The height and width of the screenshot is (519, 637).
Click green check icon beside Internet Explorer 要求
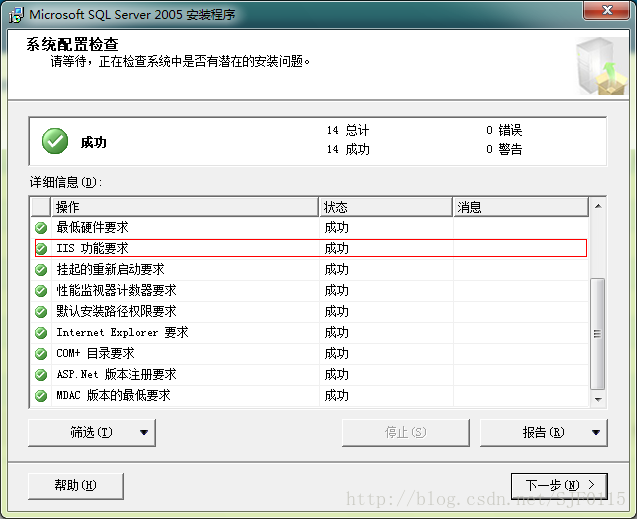click(x=41, y=333)
